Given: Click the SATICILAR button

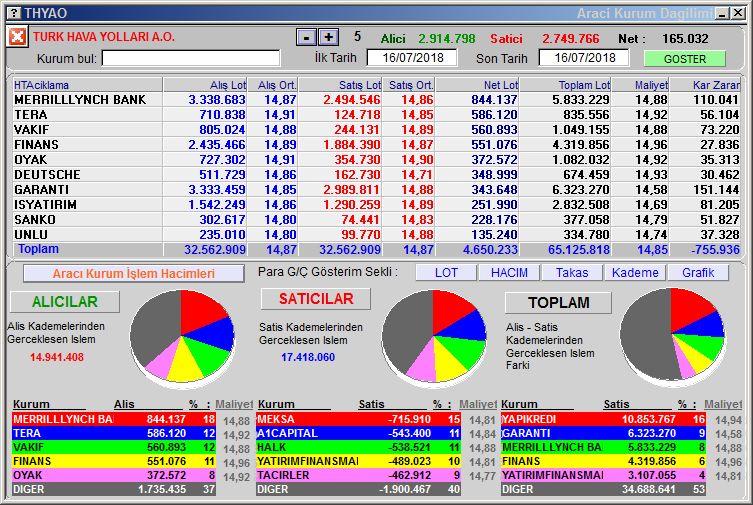Looking at the screenshot, I should pyautogui.click(x=316, y=299).
